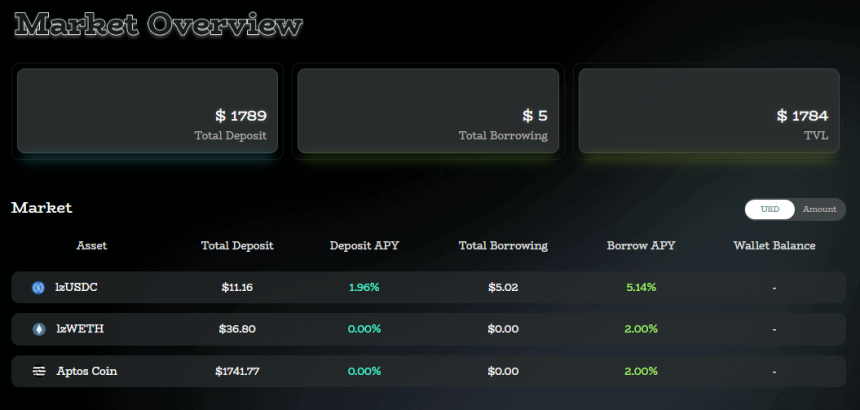The width and height of the screenshot is (860, 410).
Task: Select the $5 Total Borrowing summary card
Action: (428, 111)
